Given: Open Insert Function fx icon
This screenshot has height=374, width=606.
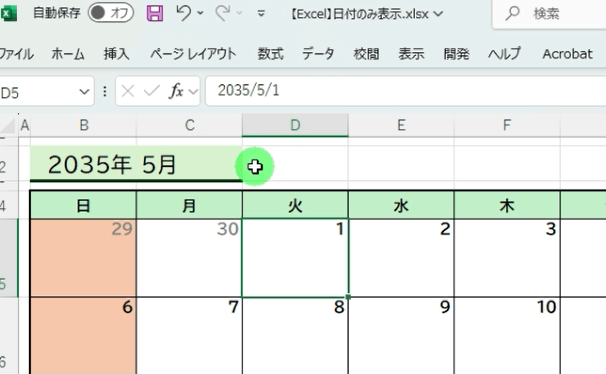Looking at the screenshot, I should [176, 92].
